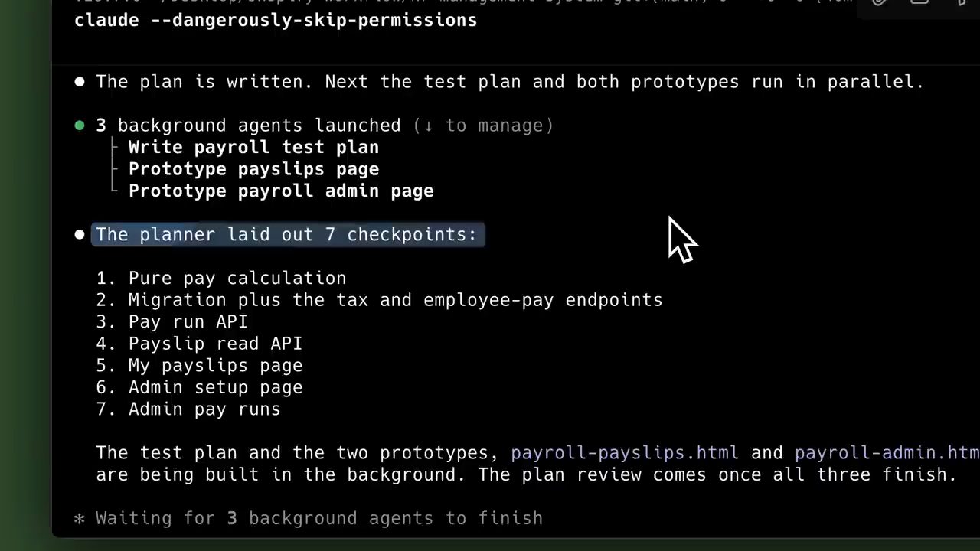
Task: Select agent 'Prototype payroll admin page'
Action: pos(281,191)
